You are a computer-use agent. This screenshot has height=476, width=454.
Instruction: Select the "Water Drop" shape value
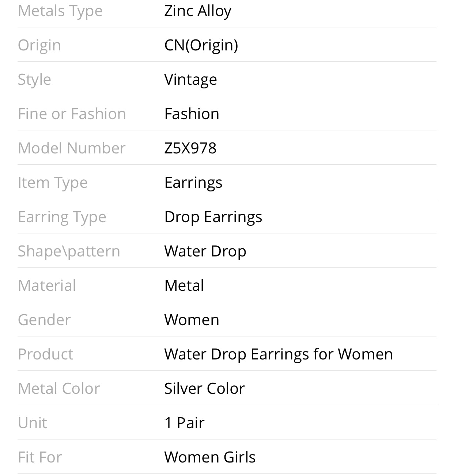[x=205, y=251]
